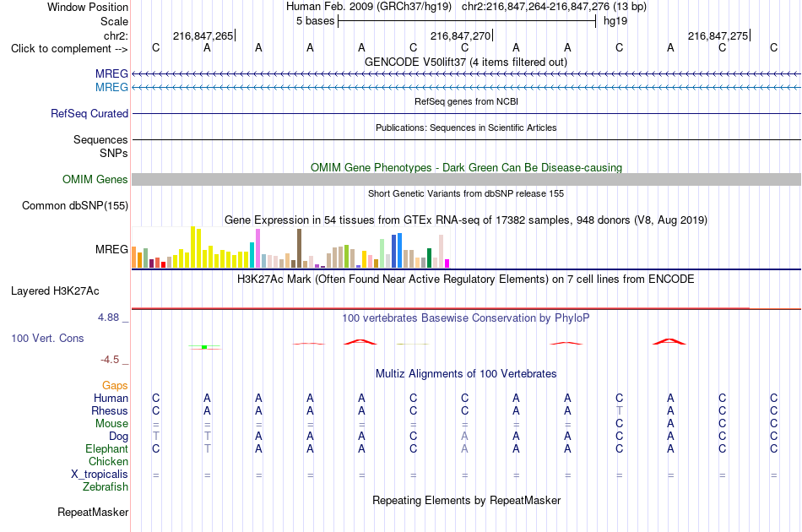Open 'Repeating Elements by RepeatMasker' track title
Screen dimensions: 802x532
466,500
